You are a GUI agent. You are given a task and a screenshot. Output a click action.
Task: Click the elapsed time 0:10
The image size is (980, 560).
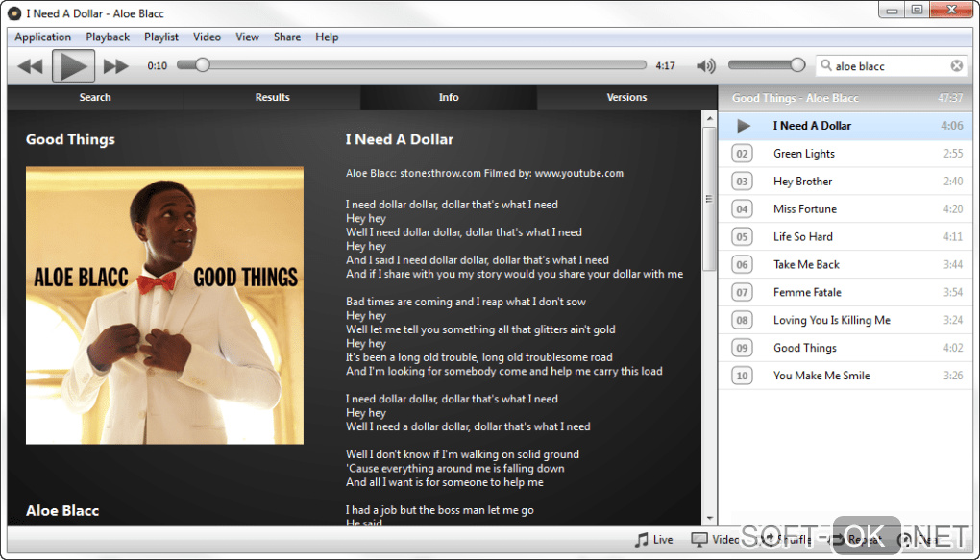157,65
